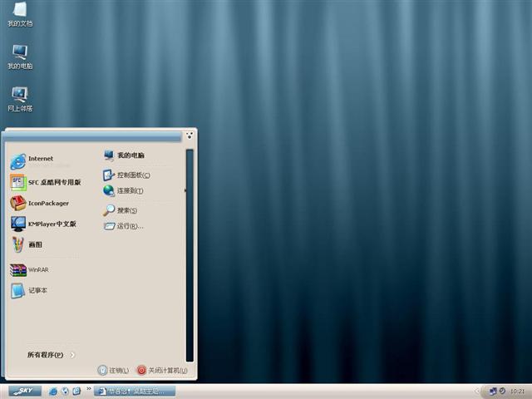The height and width of the screenshot is (399, 532).
Task: Open 我的文档 desktop icon
Action: pos(20,14)
